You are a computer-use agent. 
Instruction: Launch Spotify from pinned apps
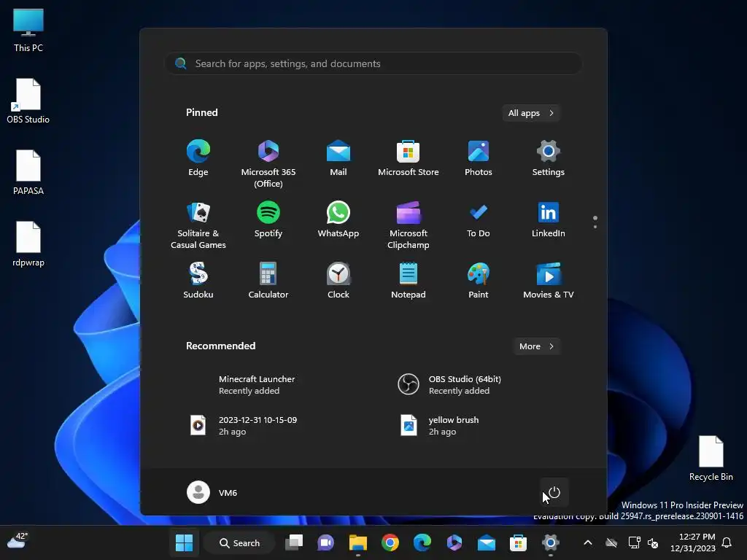tap(268, 219)
